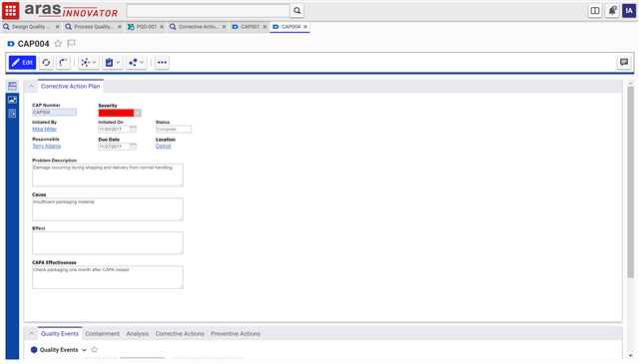Open the clipboard actions dropdown
Viewport: 639px width, 364px height.
click(113, 62)
